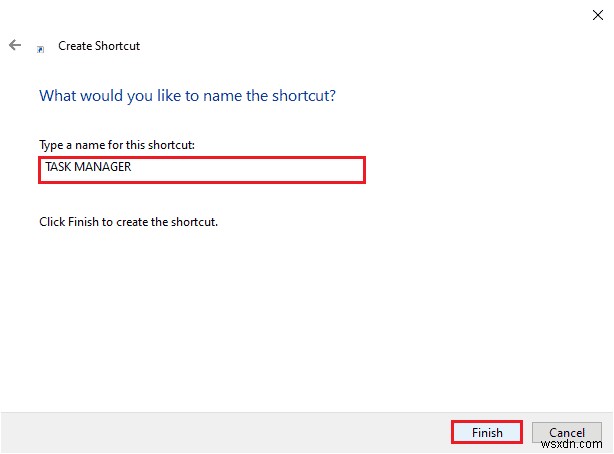Click the back arrow in the wizard
Screen dimensions: 614x454
[15, 45]
